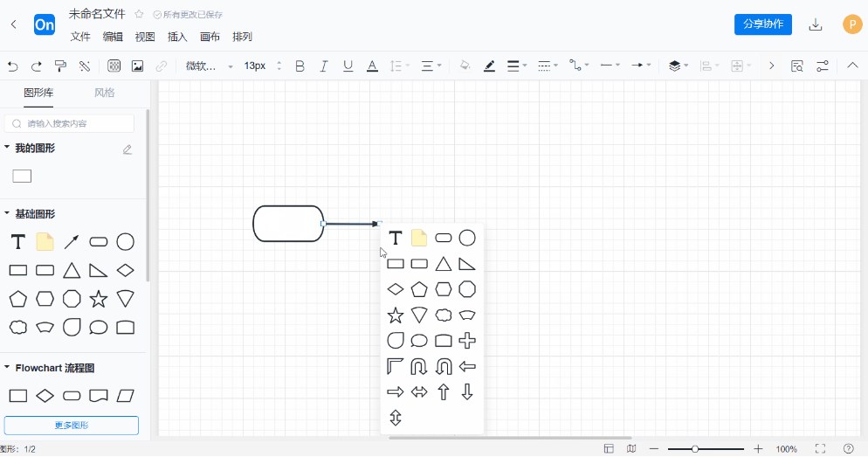Viewport: 868px width, 457px height.
Task: Click the font size stepper arrows
Action: click(279, 66)
